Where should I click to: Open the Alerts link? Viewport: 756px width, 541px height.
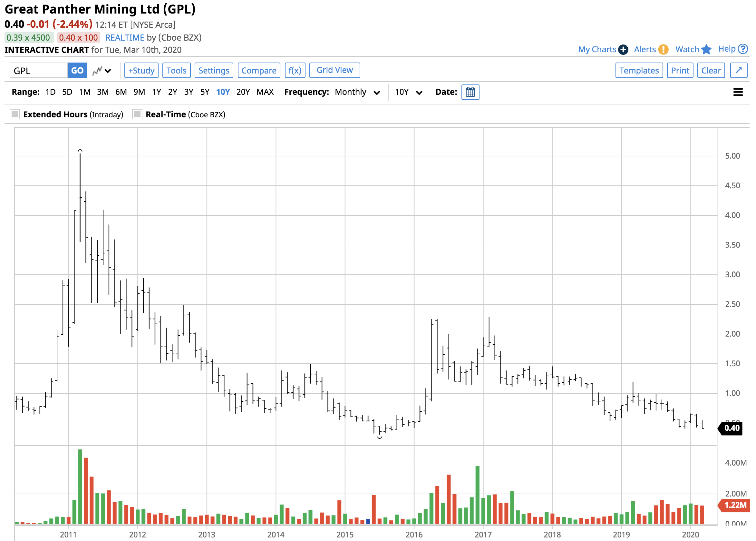coord(645,50)
